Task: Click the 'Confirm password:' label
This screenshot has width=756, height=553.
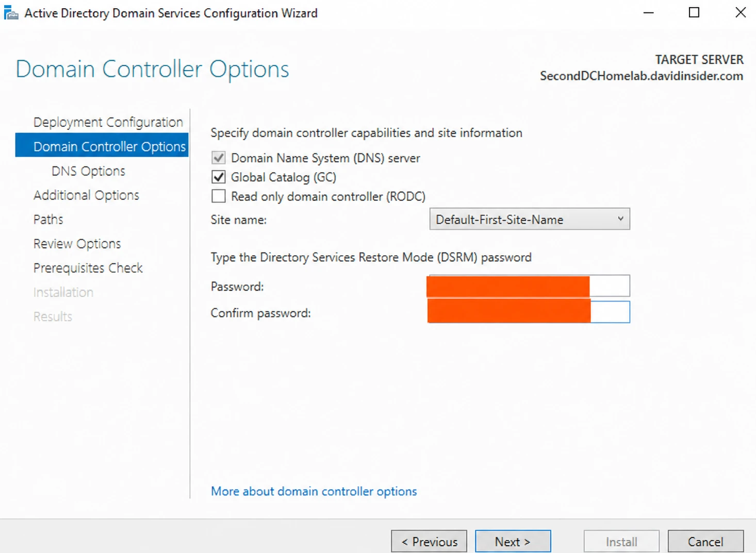Action: tap(260, 313)
